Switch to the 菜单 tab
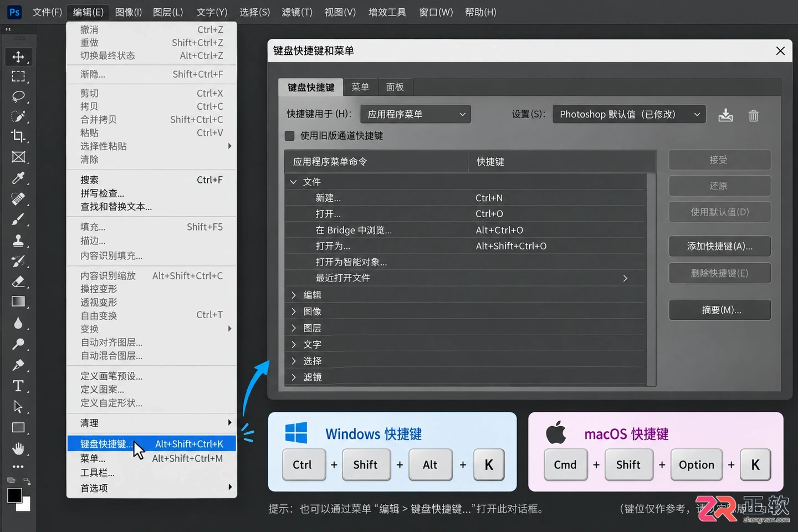The width and height of the screenshot is (798, 532). 360,87
